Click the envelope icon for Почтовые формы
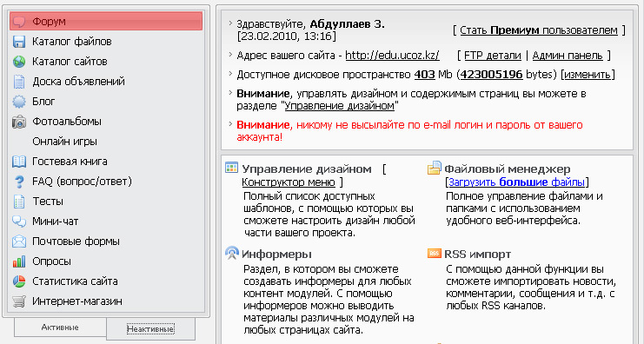The width and height of the screenshot is (644, 344). [19, 241]
